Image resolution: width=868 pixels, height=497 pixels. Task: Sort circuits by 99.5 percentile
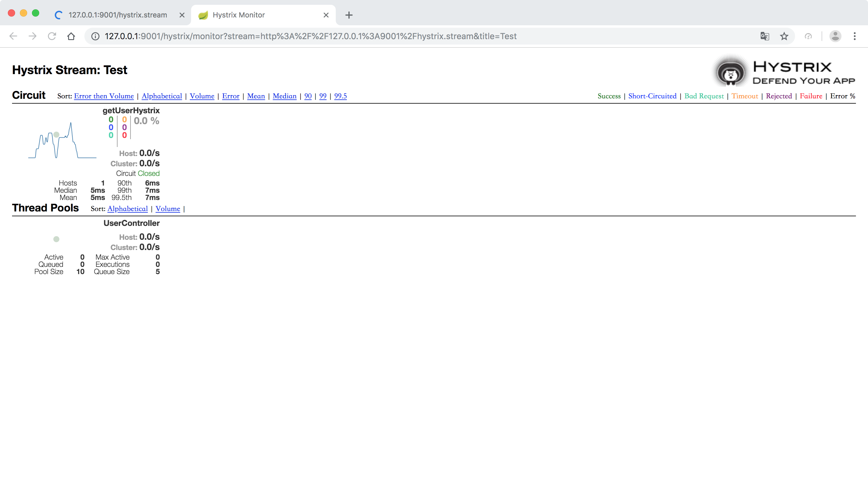(341, 96)
